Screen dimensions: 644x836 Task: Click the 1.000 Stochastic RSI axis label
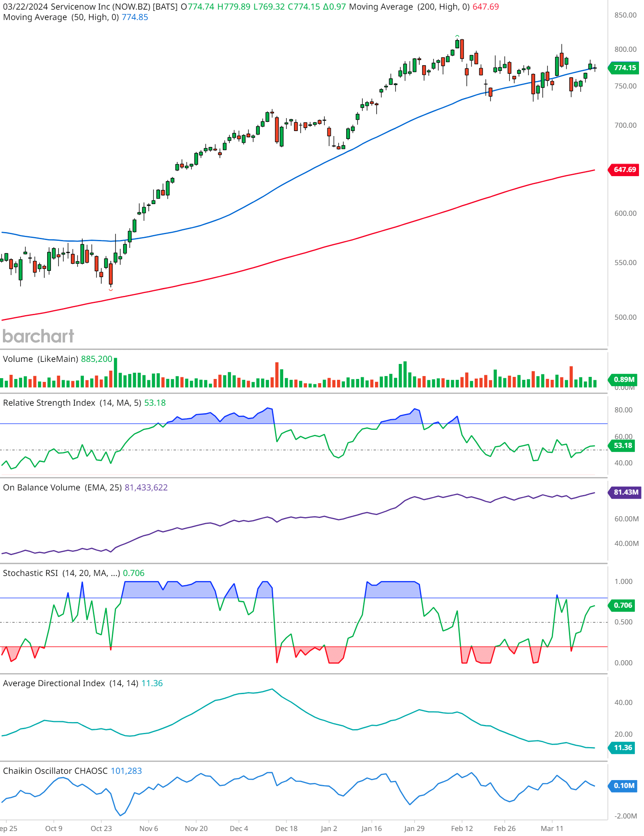click(623, 581)
